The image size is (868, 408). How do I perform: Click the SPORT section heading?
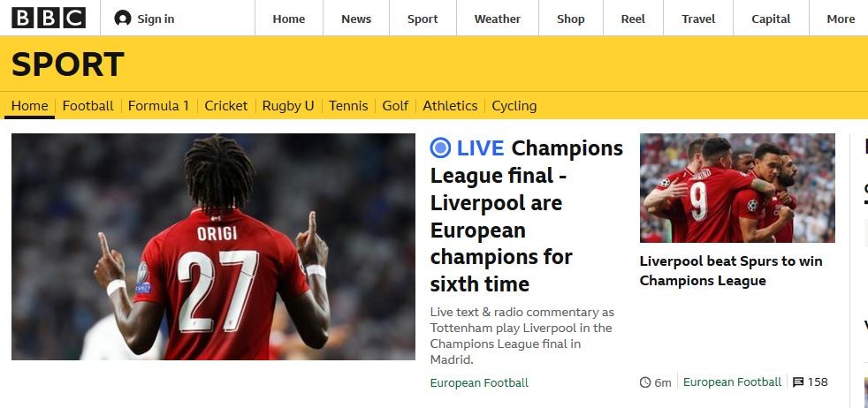[x=67, y=64]
